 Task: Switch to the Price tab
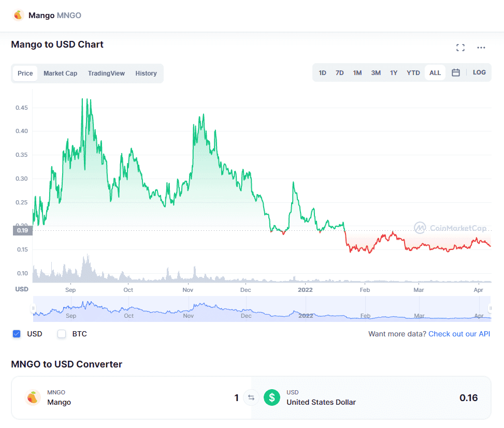25,73
